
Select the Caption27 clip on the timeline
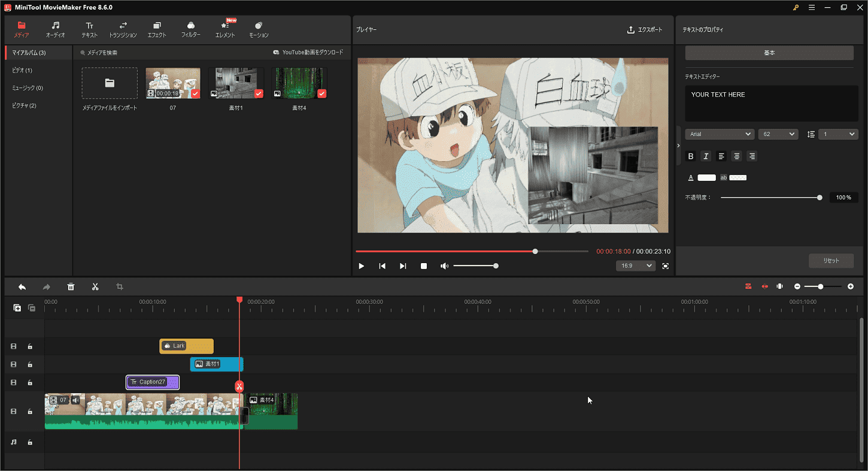pos(152,382)
